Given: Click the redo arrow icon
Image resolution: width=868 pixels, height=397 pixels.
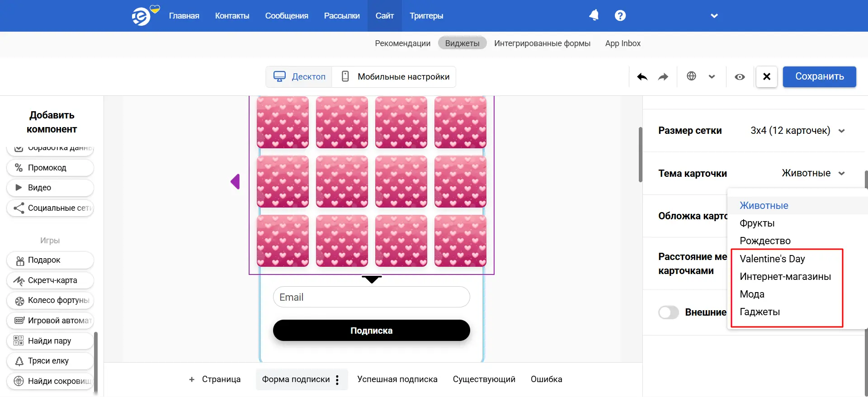Looking at the screenshot, I should 663,77.
